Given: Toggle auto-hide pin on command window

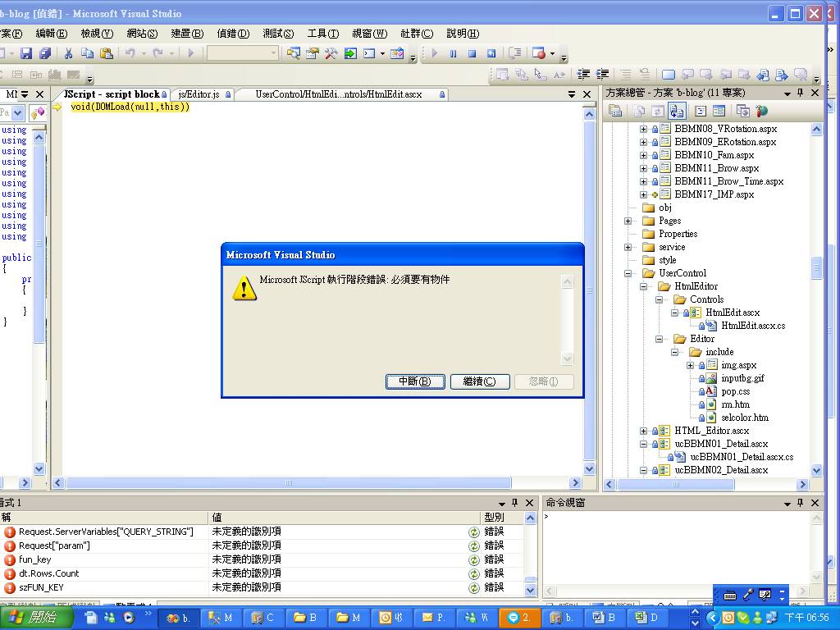Looking at the screenshot, I should (800, 502).
